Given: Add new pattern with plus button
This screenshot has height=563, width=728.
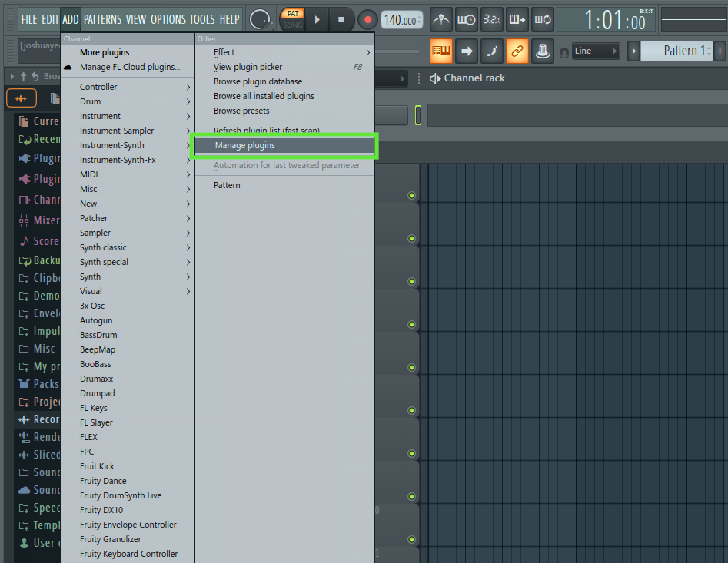Looking at the screenshot, I should pyautogui.click(x=720, y=51).
